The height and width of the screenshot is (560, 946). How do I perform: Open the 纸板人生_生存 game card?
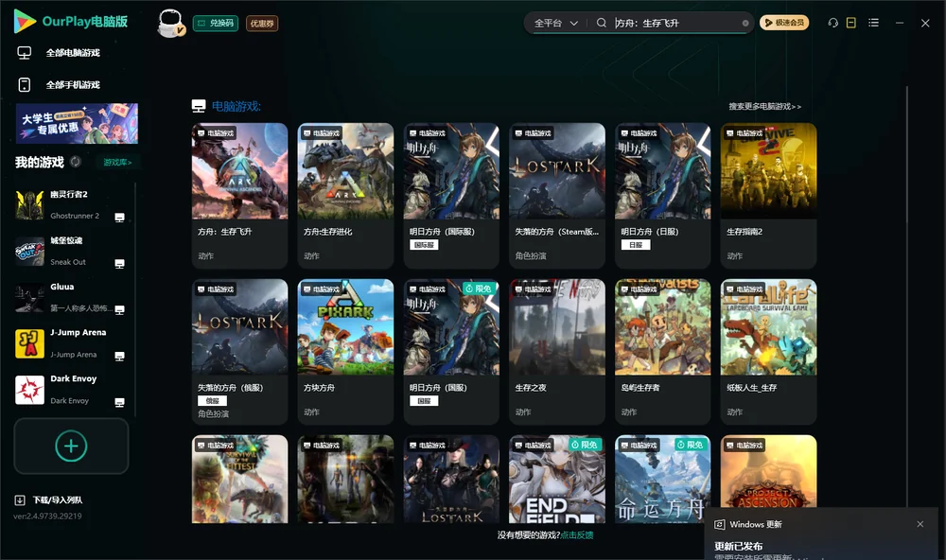[768, 352]
